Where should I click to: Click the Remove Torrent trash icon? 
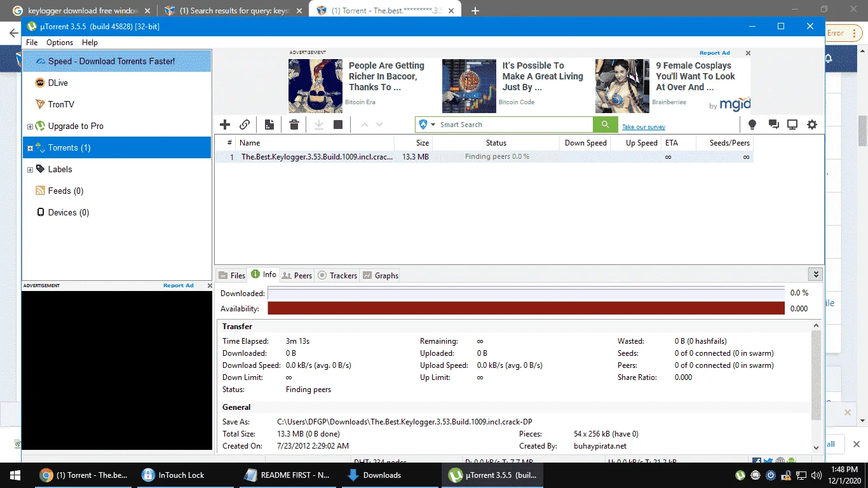coord(294,125)
